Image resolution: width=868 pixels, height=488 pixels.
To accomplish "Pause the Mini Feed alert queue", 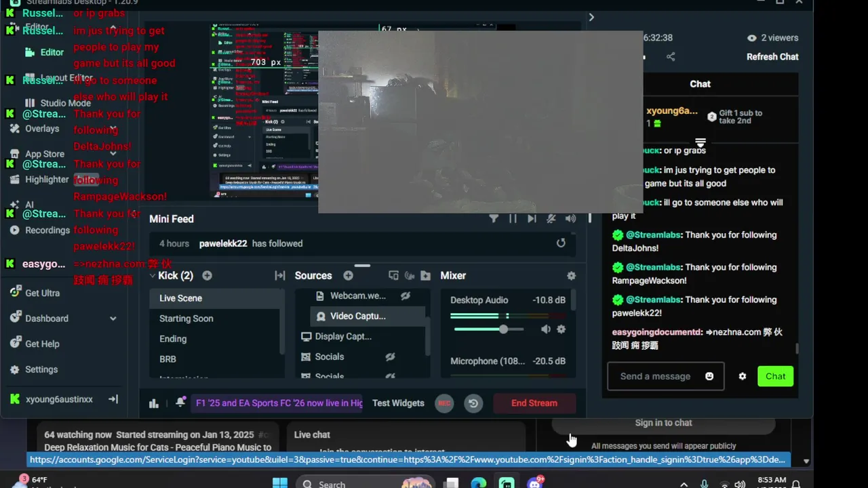I will click(513, 218).
